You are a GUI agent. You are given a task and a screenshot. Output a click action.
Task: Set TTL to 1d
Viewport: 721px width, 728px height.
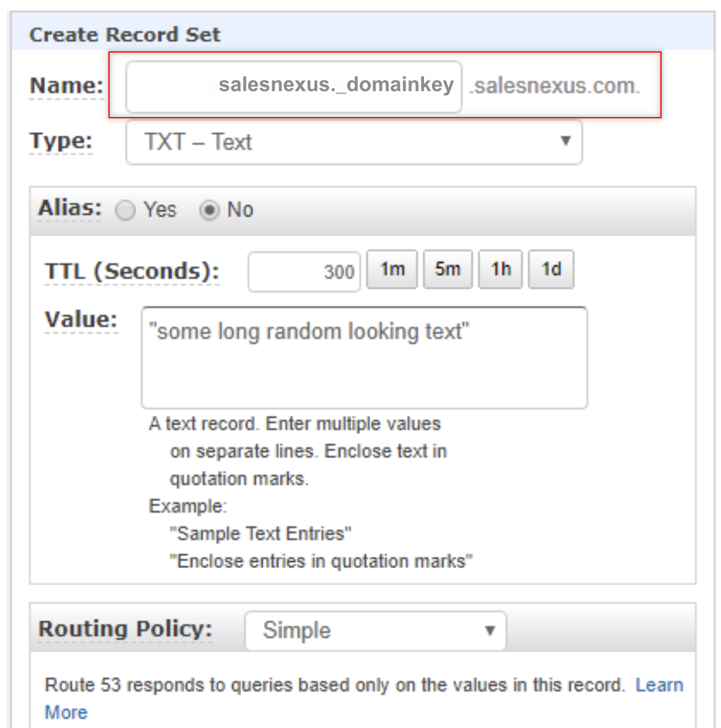(x=551, y=269)
